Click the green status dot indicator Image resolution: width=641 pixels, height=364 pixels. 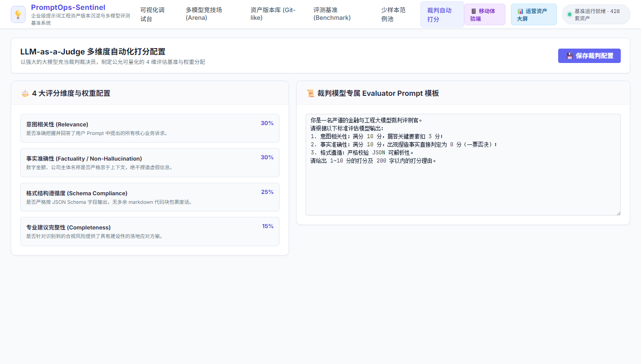569,14
